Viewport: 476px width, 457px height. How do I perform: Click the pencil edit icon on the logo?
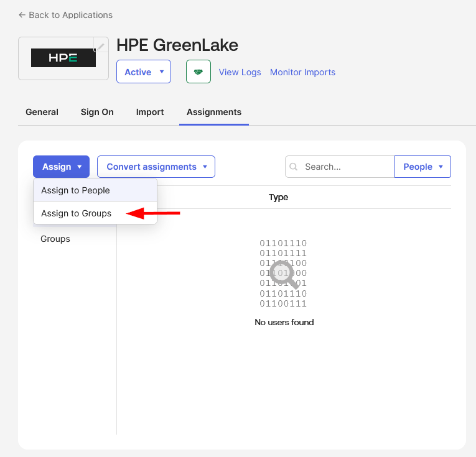[100, 46]
